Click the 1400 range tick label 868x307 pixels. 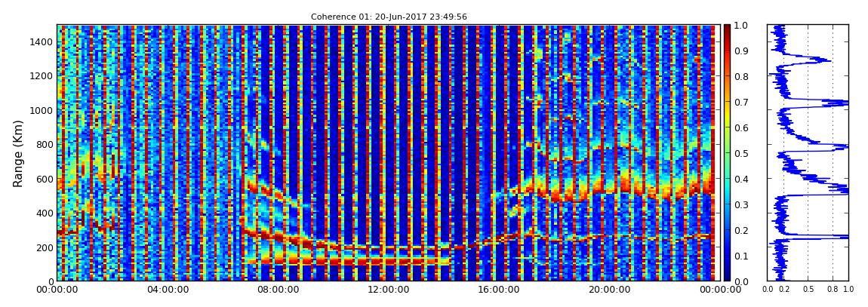41,42
